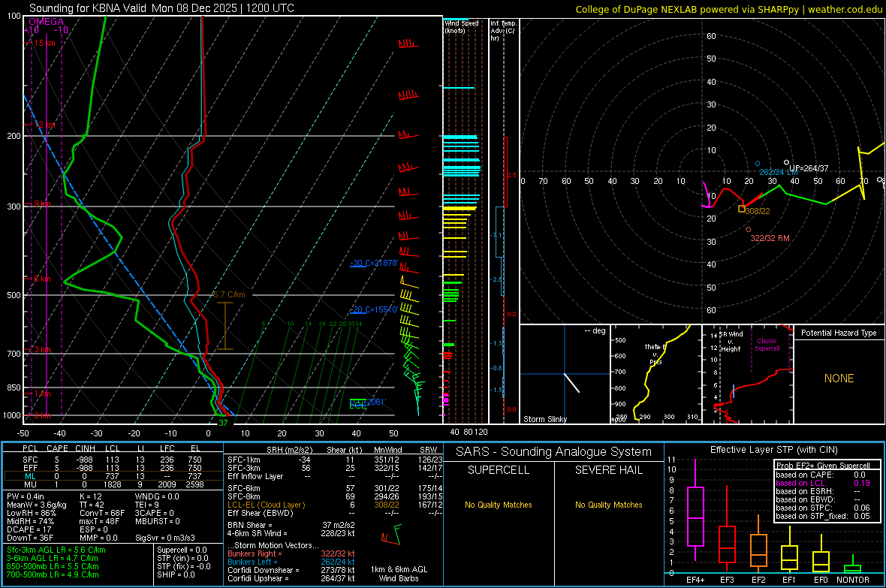Click the 'Theta-E v. Pres' panel label
886x588 pixels.
click(x=655, y=354)
